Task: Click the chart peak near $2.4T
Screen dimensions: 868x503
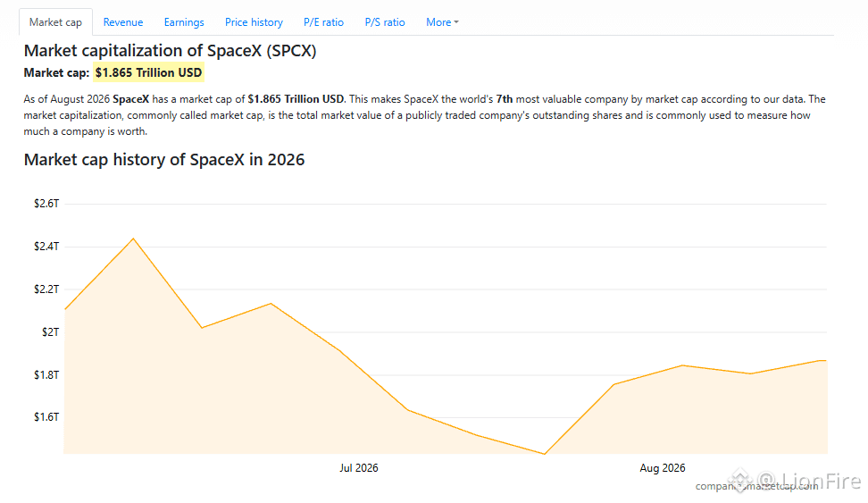Action: point(133,239)
